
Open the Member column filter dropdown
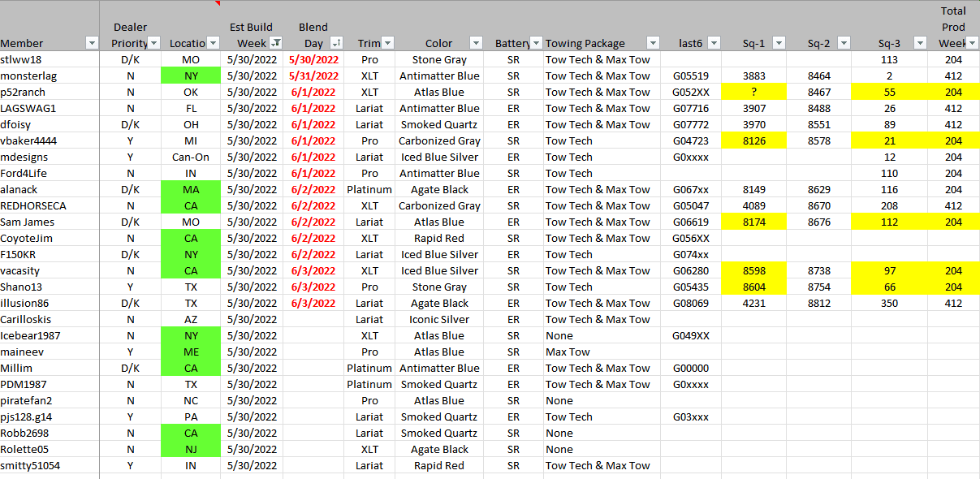(91, 43)
